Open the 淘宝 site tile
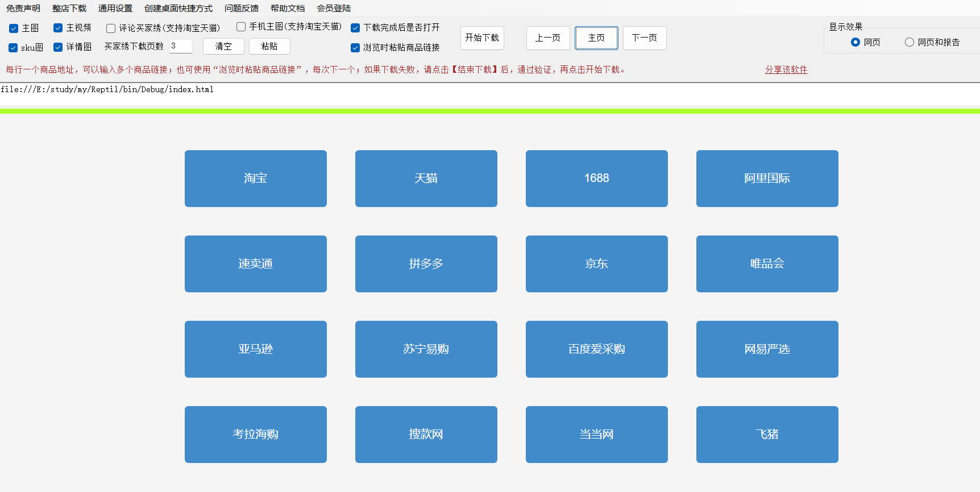Image resolution: width=980 pixels, height=492 pixels. (256, 179)
